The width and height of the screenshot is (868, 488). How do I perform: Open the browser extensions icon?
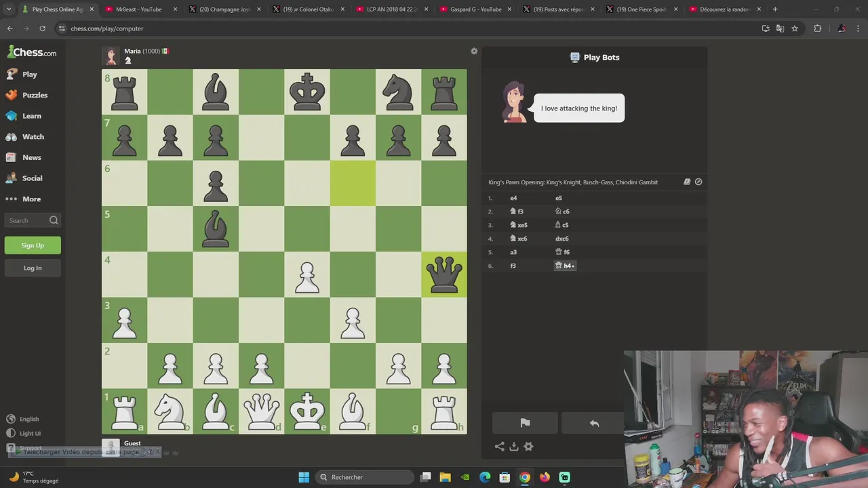(x=817, y=28)
